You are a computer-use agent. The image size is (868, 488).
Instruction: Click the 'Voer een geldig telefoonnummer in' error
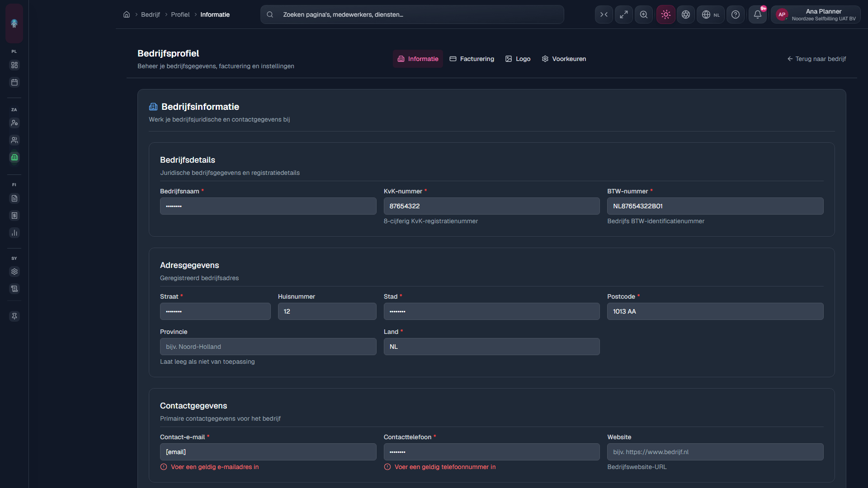pyautogui.click(x=445, y=467)
